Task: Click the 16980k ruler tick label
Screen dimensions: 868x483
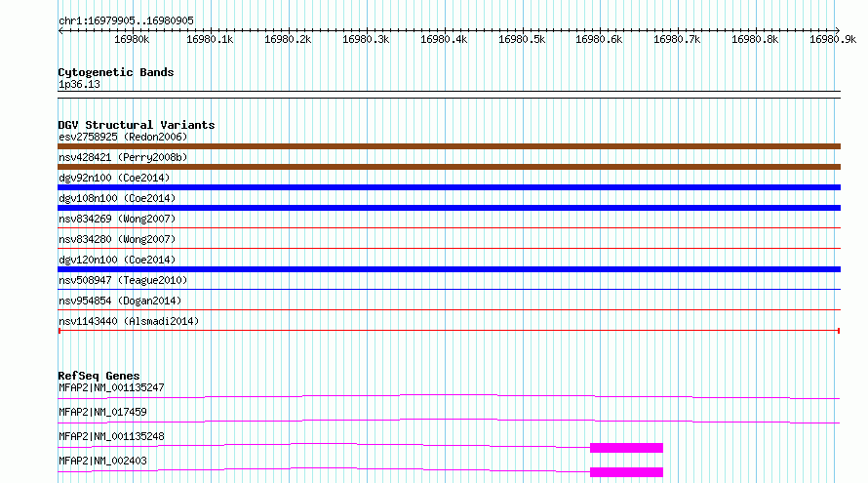Action: 132,39
